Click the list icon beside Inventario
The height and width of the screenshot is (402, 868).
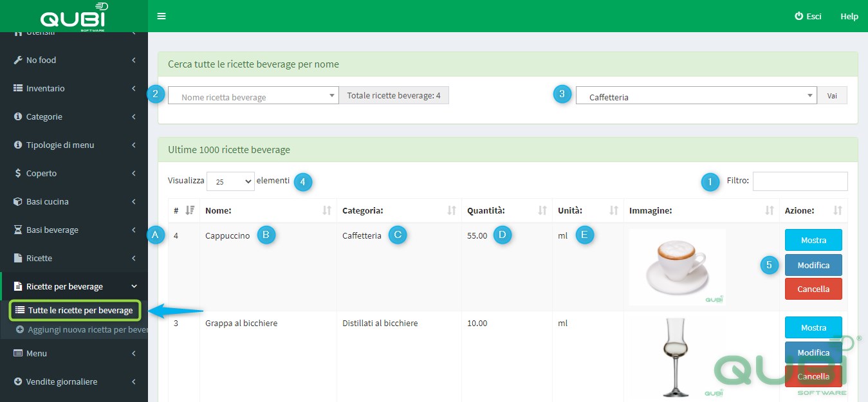18,88
